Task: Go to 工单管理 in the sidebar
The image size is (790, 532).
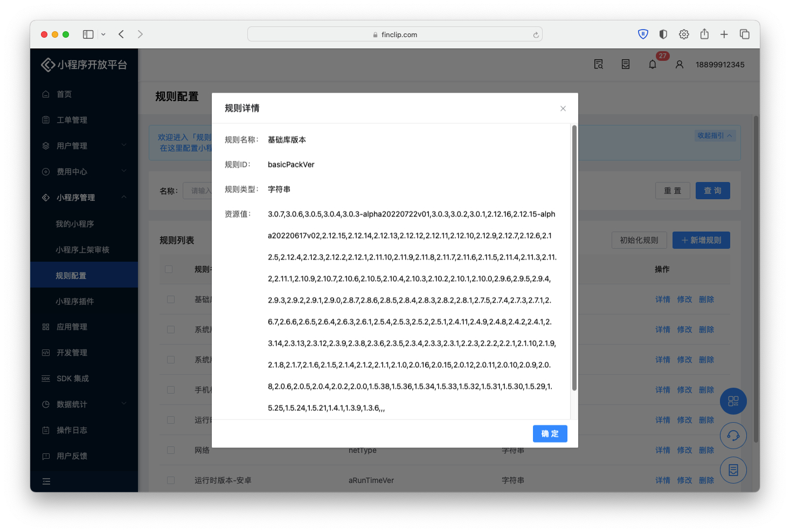Action: (x=72, y=120)
